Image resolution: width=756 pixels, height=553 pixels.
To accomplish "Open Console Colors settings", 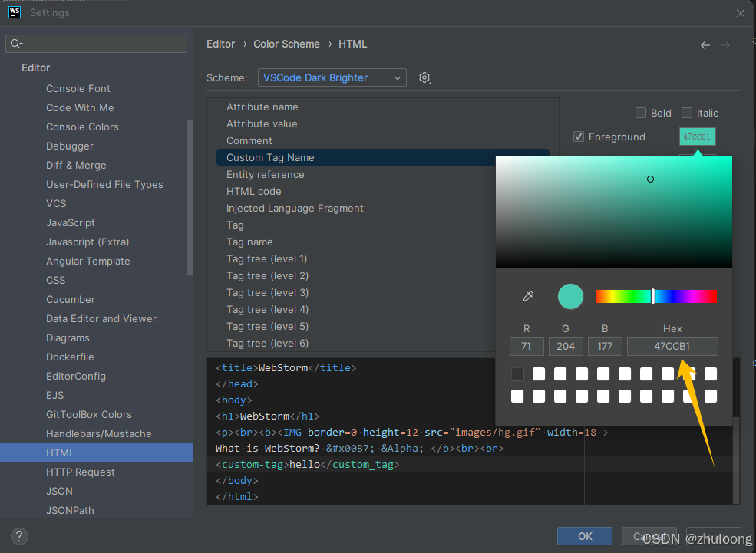I will pos(82,127).
